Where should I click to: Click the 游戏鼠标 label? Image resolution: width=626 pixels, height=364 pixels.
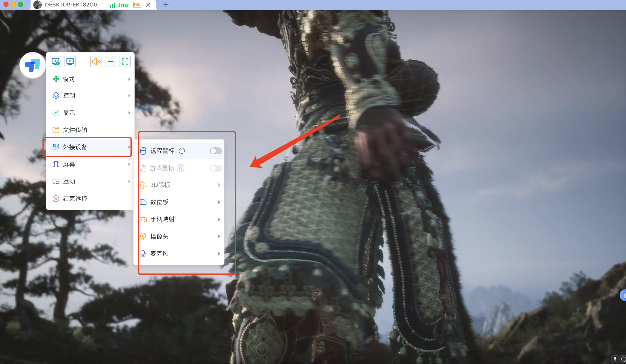pos(162,168)
